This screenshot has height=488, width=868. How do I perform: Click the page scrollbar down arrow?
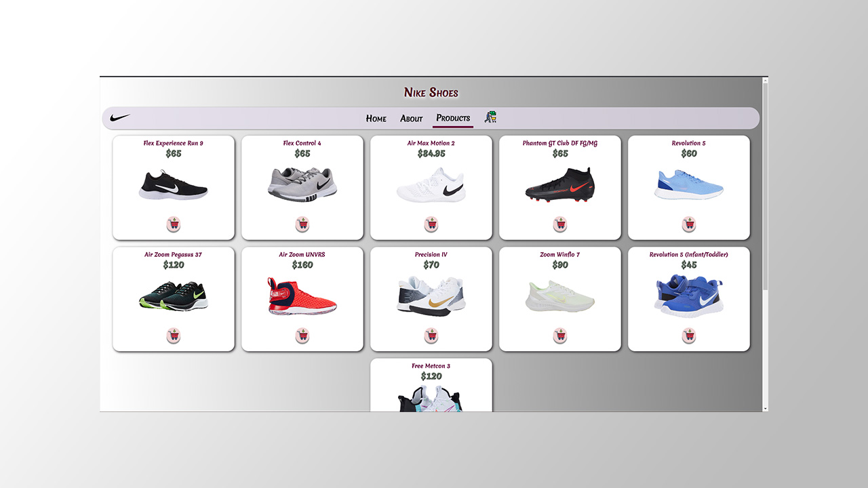click(x=765, y=408)
